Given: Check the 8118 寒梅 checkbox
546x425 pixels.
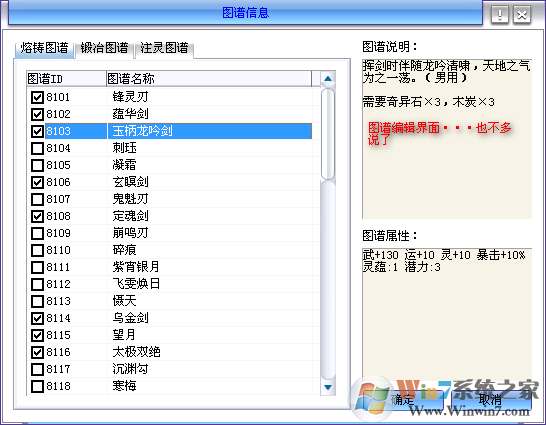Looking at the screenshot, I should [x=37, y=386].
